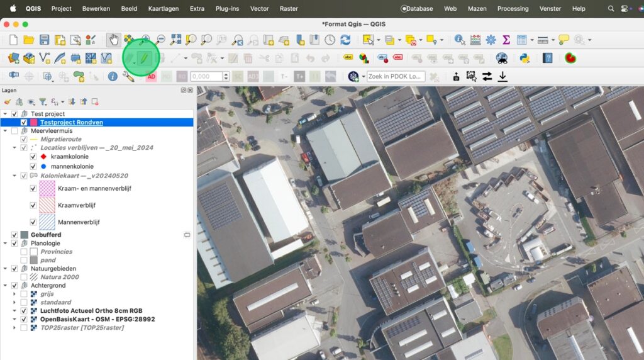
Task: Open the Statistical Summary sigma icon
Action: (x=506, y=40)
